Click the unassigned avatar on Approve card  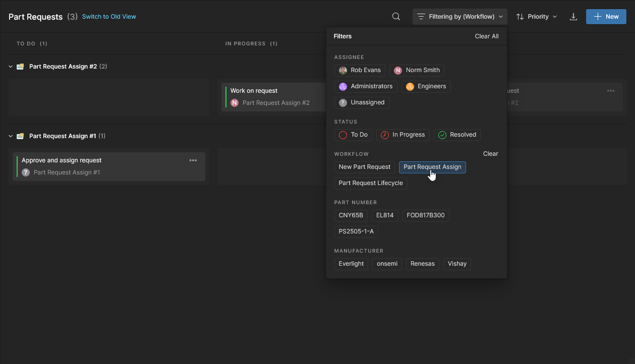coord(26,172)
